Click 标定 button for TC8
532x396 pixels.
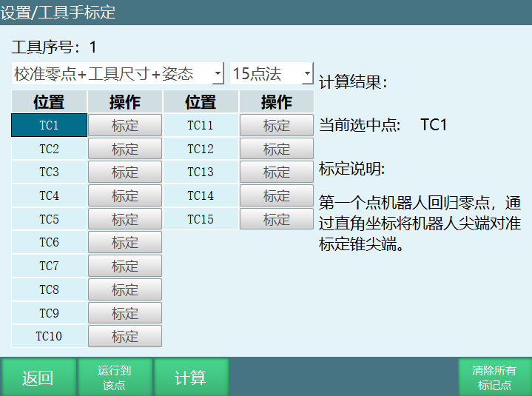click(124, 289)
